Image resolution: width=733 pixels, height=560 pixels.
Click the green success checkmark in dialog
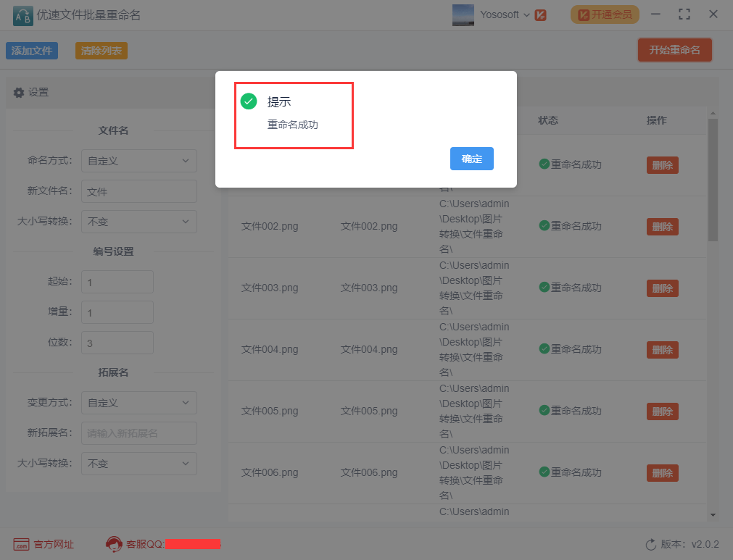(x=249, y=101)
